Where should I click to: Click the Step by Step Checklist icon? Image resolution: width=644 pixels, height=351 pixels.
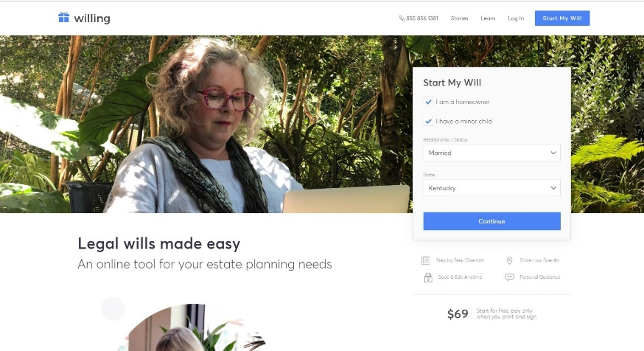(425, 260)
